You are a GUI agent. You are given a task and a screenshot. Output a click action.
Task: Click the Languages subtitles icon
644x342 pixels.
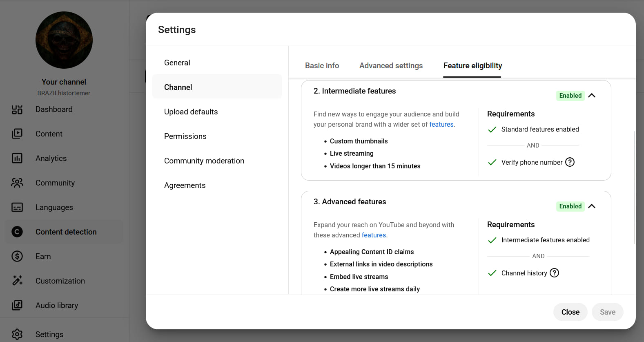click(x=17, y=207)
